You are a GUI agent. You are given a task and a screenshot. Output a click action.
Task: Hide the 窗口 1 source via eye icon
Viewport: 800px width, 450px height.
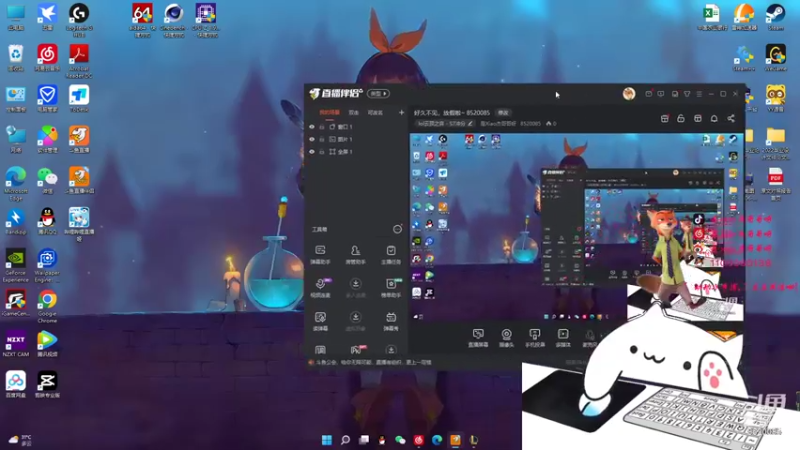[x=312, y=127]
